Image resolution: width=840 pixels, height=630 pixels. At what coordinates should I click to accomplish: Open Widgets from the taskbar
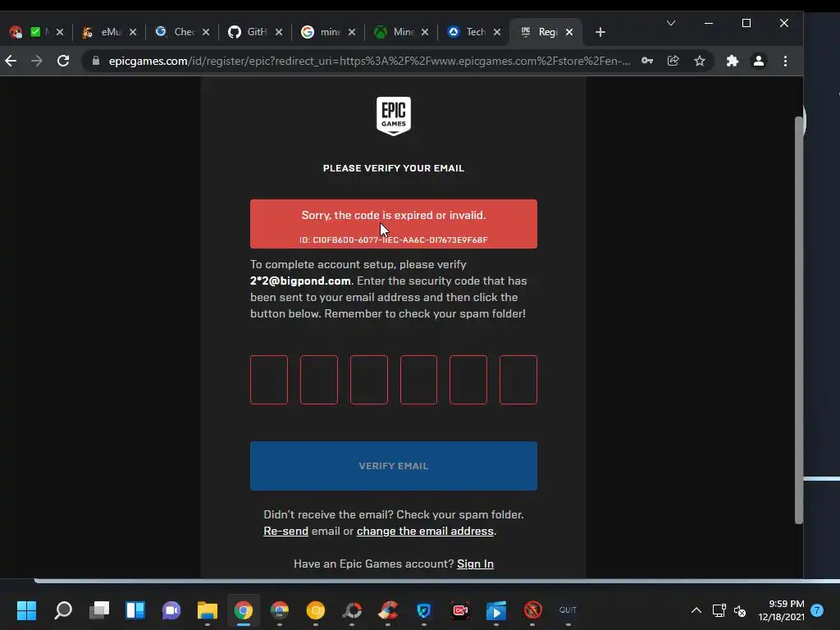(x=135, y=609)
